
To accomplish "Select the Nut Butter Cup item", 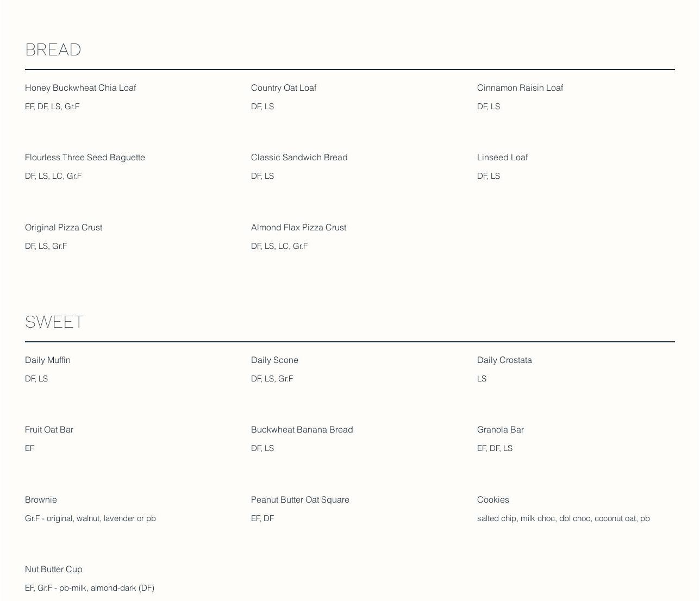I will pyautogui.click(x=54, y=569).
